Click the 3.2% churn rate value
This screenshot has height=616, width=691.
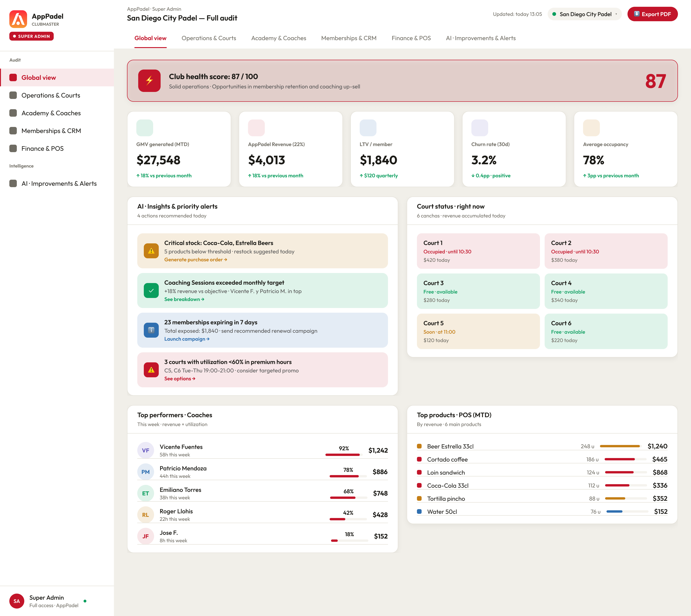coord(484,160)
